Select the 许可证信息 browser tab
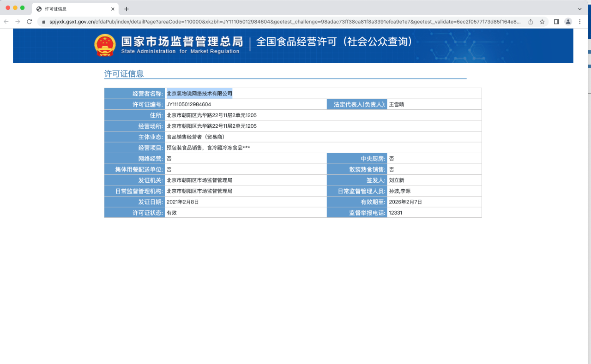The image size is (591, 364). (76, 9)
